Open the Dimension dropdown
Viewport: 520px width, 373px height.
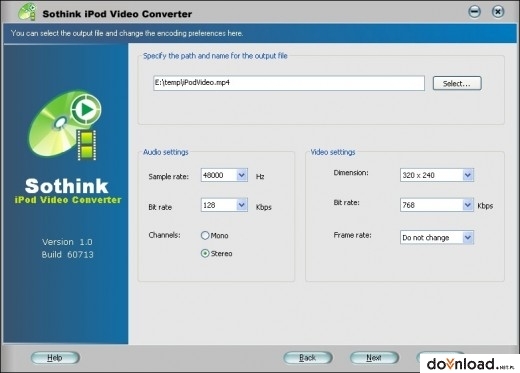(x=468, y=175)
